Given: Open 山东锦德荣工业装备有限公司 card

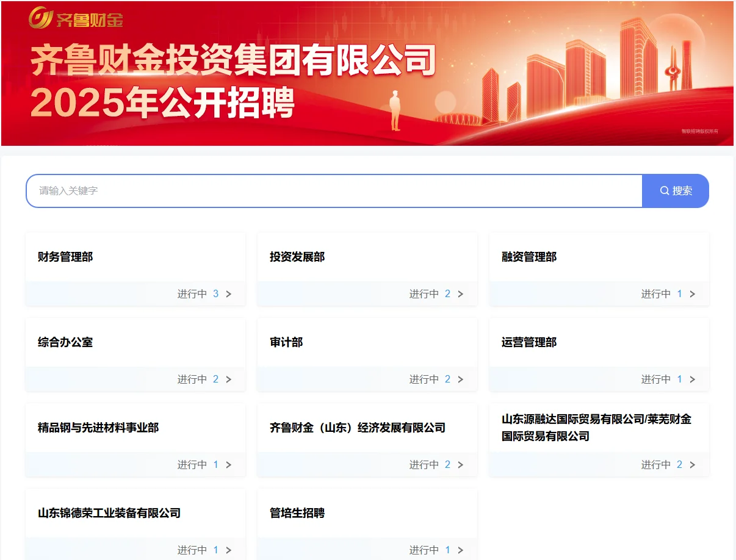Looking at the screenshot, I should pos(135,525).
